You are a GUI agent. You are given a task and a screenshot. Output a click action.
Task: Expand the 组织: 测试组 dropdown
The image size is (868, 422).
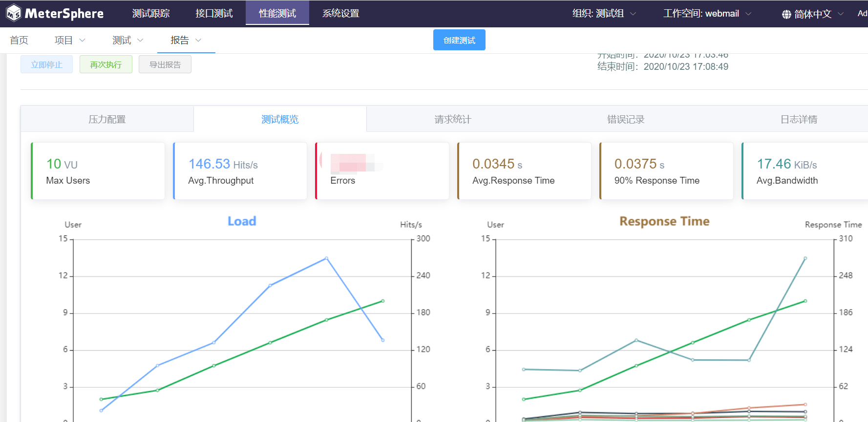point(604,14)
